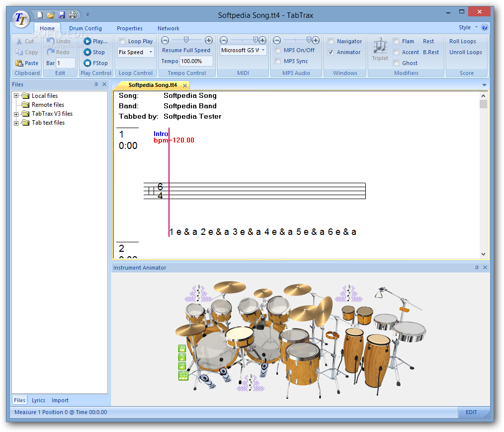Print the tab using the printer icon

[73, 15]
